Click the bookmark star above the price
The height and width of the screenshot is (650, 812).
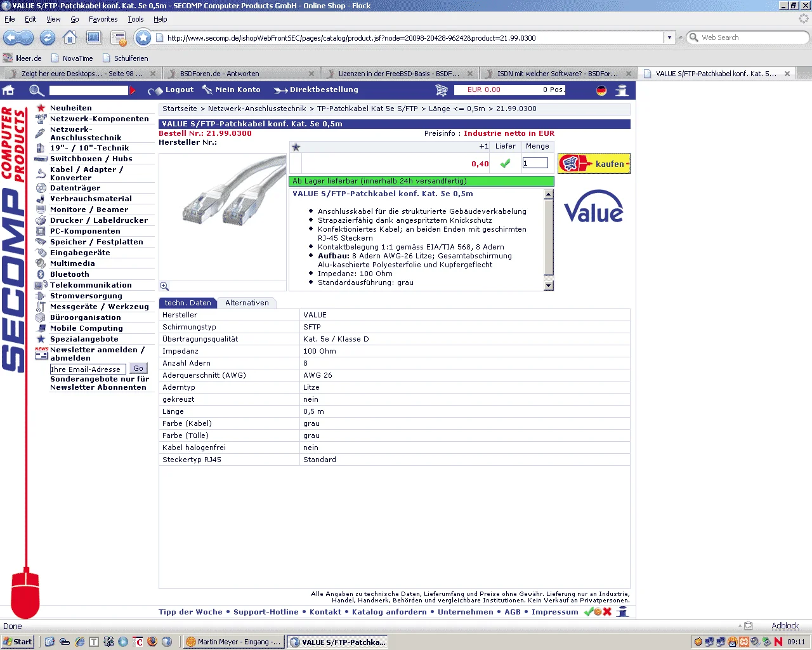[296, 147]
